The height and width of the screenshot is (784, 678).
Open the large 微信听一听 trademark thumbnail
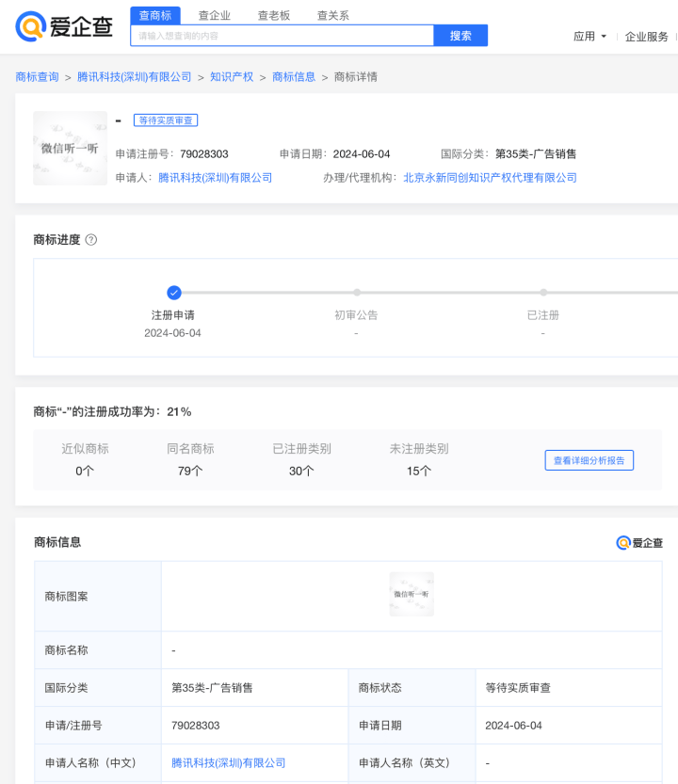[70, 149]
